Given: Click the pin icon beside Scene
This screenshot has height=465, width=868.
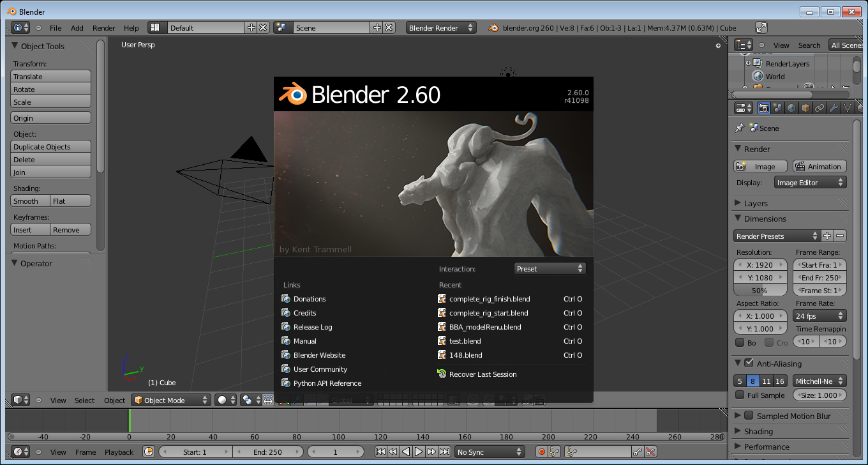Looking at the screenshot, I should coord(739,128).
